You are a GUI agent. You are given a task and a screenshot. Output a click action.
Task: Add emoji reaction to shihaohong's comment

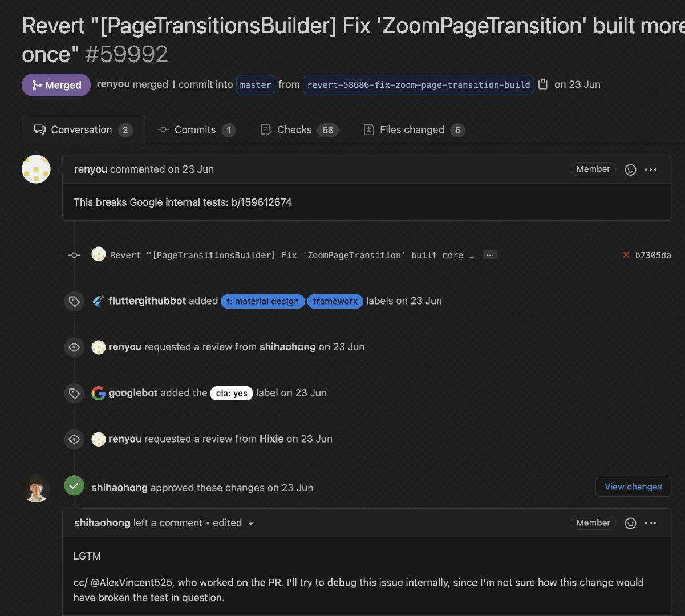pos(630,523)
